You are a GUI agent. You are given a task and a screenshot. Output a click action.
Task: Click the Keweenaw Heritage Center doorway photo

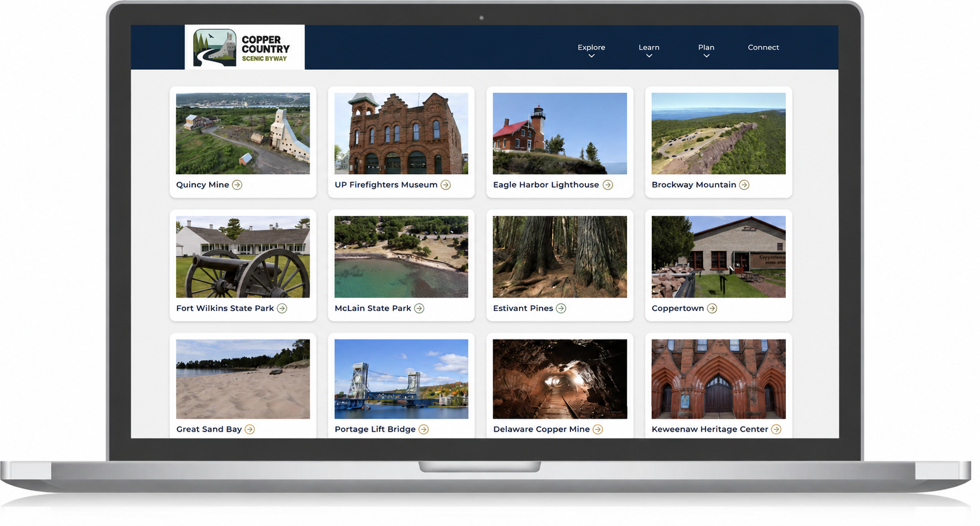click(x=719, y=379)
